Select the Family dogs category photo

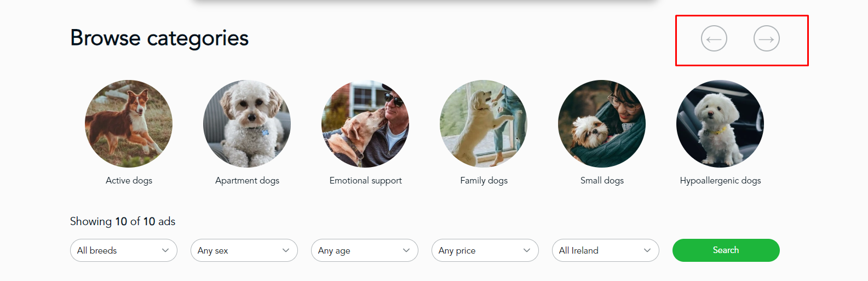484,124
